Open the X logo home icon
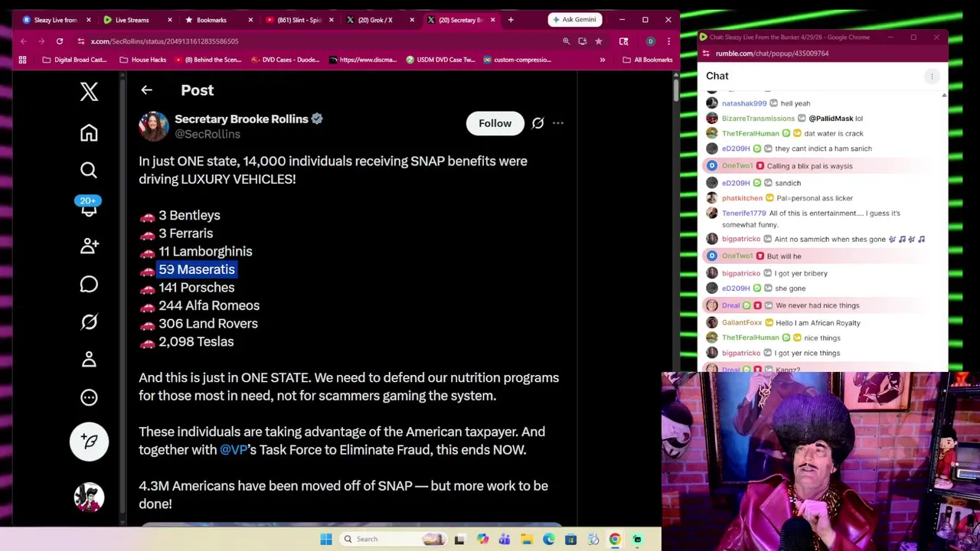Screen dimensions: 980x551 tap(89, 92)
